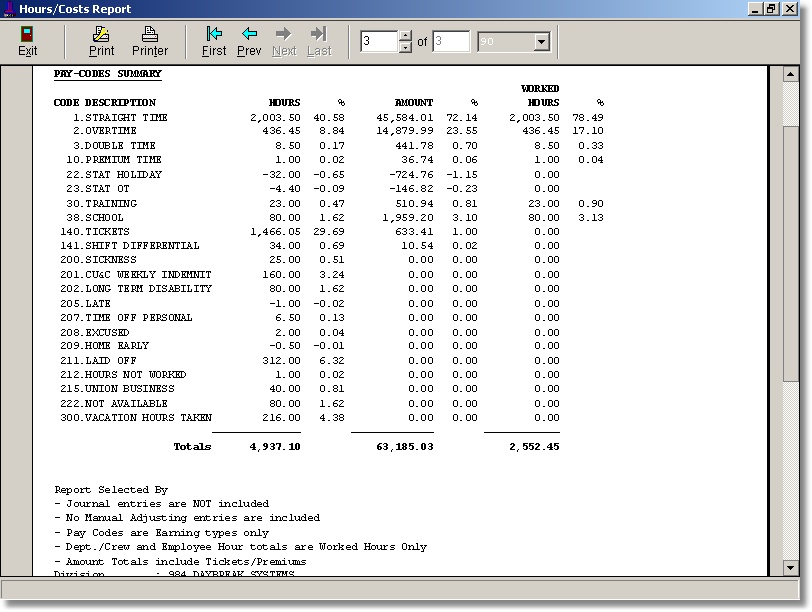Click the app icon in the title bar
This screenshot has width=812, height=612.
click(x=9, y=9)
